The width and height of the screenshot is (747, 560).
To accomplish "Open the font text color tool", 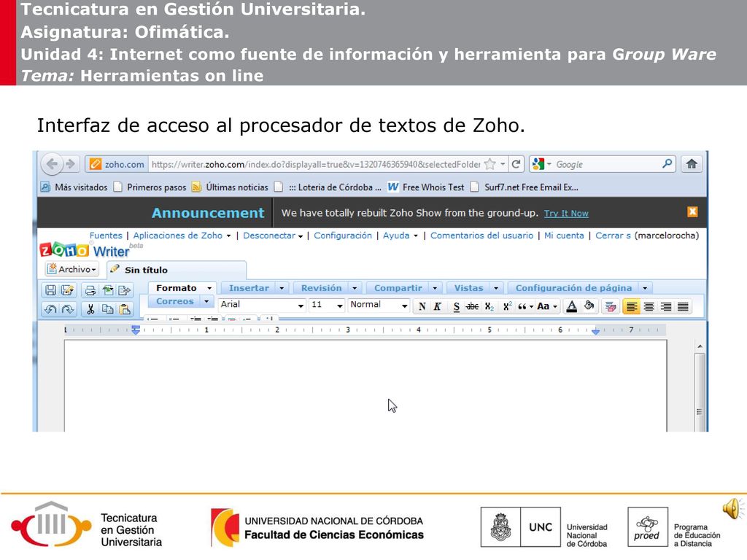I will [572, 306].
